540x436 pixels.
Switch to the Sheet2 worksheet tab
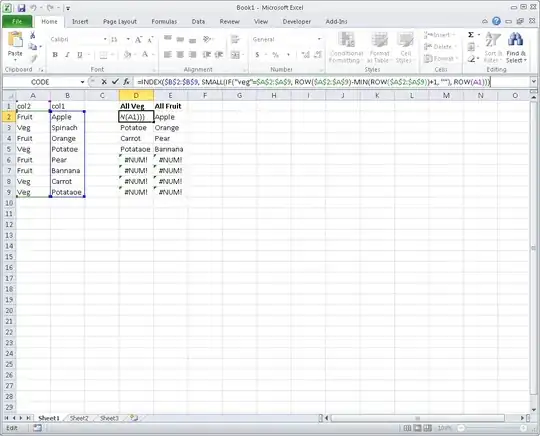pyautogui.click(x=79, y=418)
